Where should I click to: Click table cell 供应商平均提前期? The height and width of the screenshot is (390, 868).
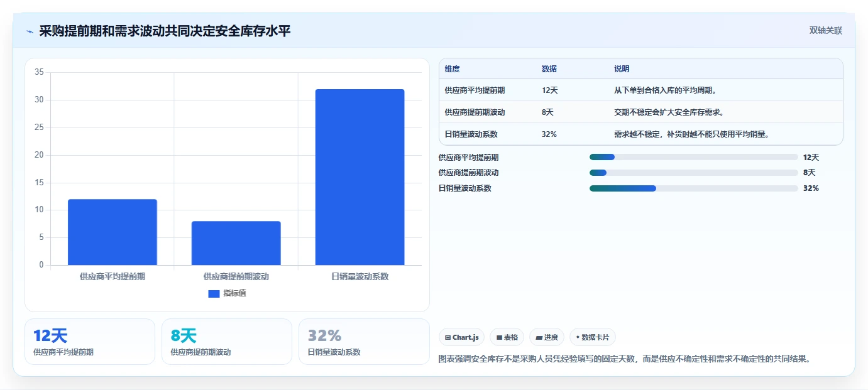point(475,90)
